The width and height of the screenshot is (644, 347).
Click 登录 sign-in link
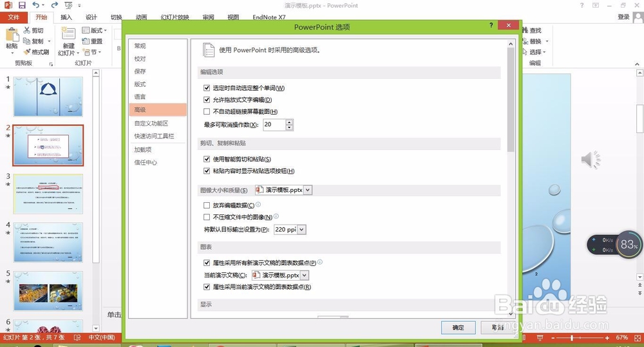coord(623,17)
